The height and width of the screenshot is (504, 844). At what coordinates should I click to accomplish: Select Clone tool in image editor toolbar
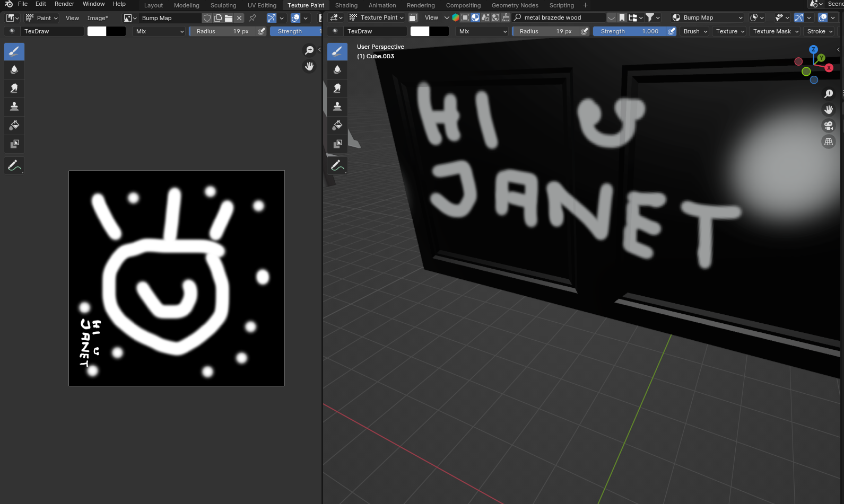tap(14, 107)
